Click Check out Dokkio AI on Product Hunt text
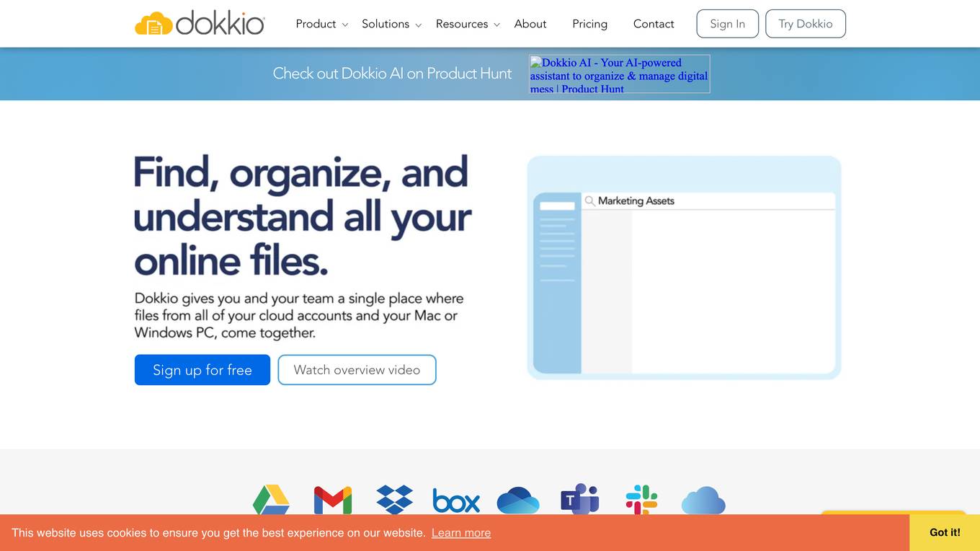The width and height of the screenshot is (980, 551). (392, 74)
